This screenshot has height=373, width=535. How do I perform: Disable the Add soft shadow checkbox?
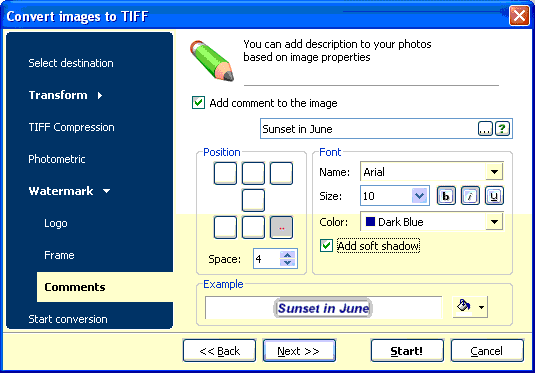(326, 246)
